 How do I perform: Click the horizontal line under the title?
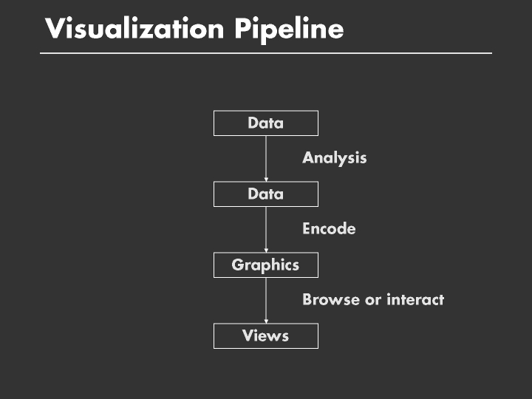click(266, 53)
